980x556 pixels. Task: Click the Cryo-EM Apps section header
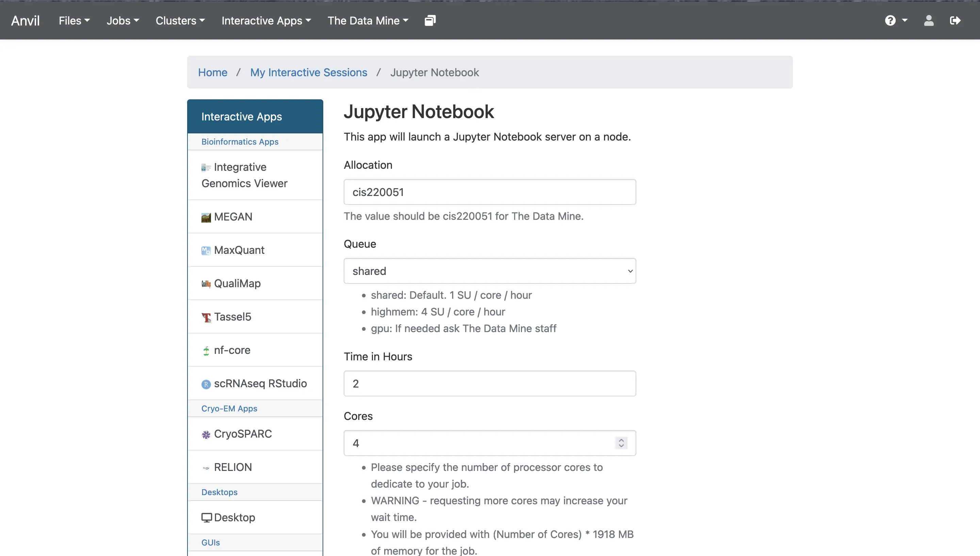coord(229,408)
